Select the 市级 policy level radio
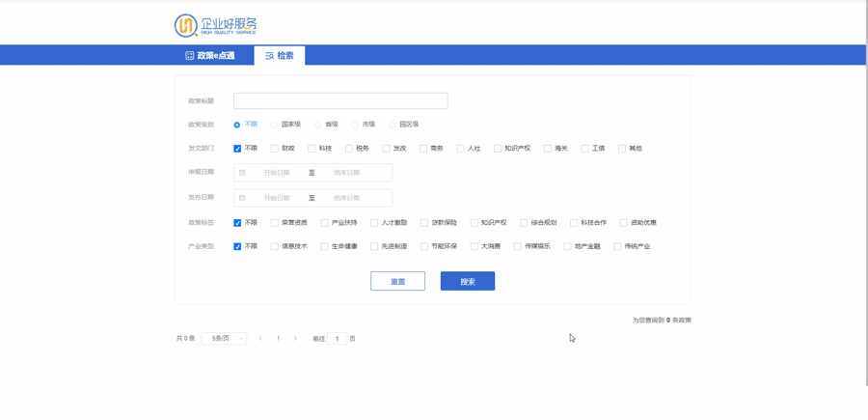 click(355, 125)
